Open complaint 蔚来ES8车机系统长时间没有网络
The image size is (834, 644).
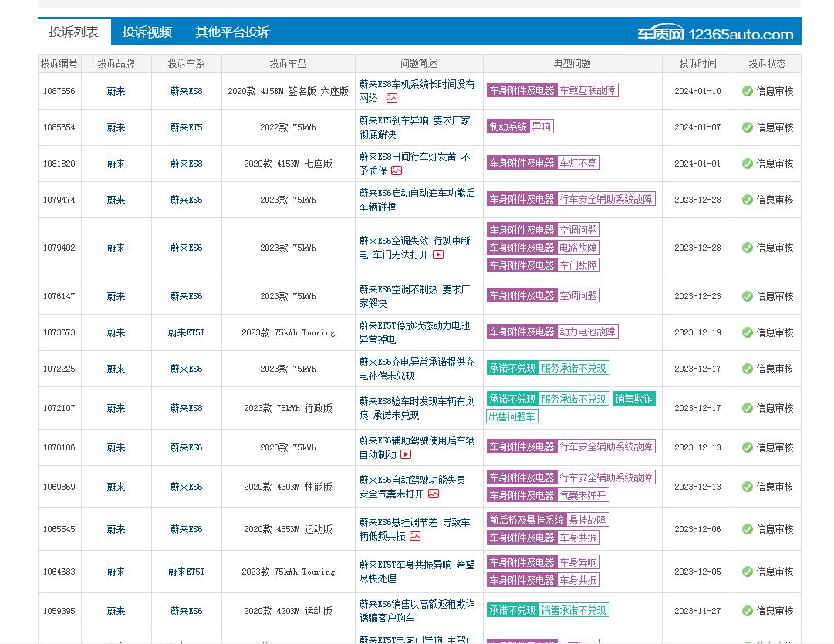point(417,91)
